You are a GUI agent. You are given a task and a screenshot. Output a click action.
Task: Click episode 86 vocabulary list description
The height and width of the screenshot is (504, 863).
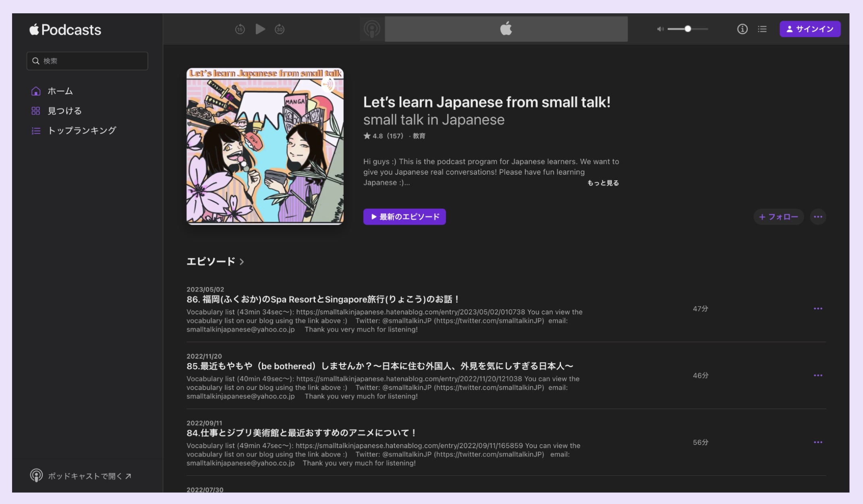384,321
